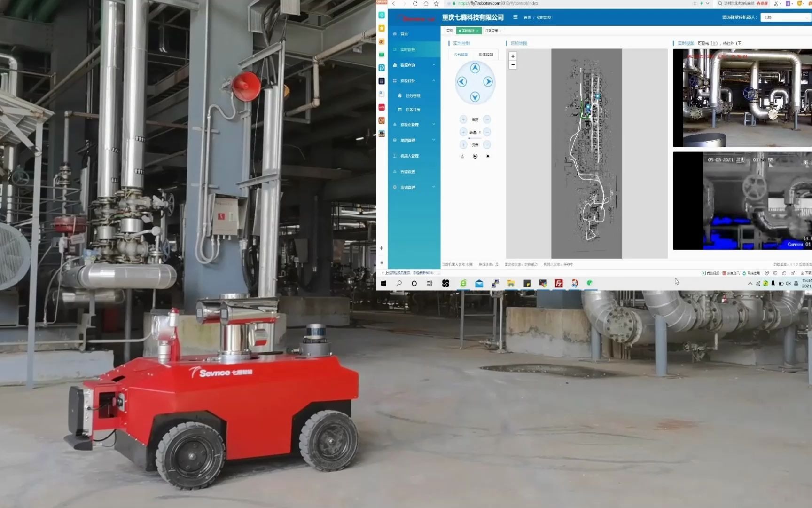Click the thermal infrared camera video feed

(x=742, y=200)
